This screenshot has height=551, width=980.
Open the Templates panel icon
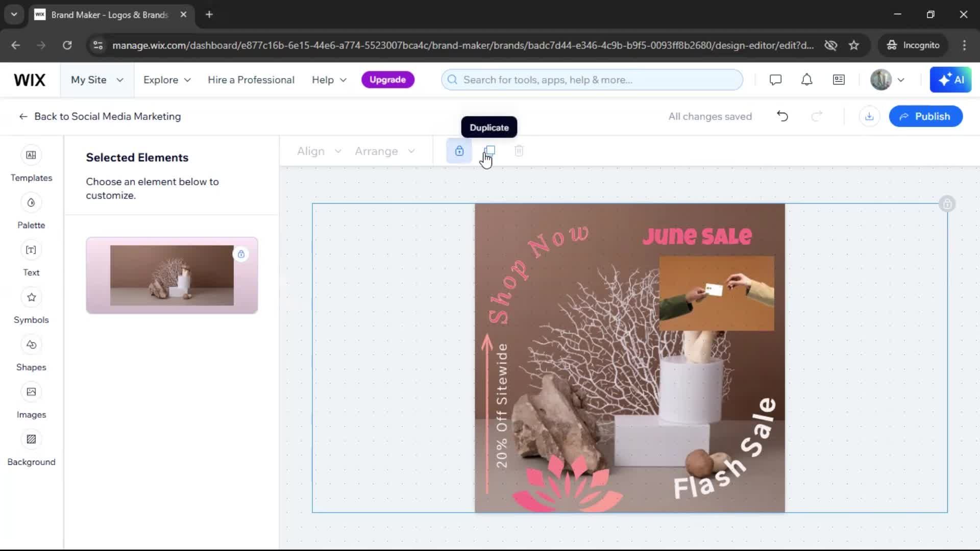pyautogui.click(x=31, y=155)
